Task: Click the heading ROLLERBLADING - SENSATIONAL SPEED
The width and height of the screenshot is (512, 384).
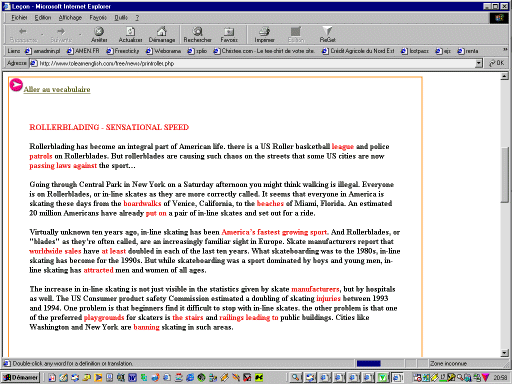Action: (109, 127)
